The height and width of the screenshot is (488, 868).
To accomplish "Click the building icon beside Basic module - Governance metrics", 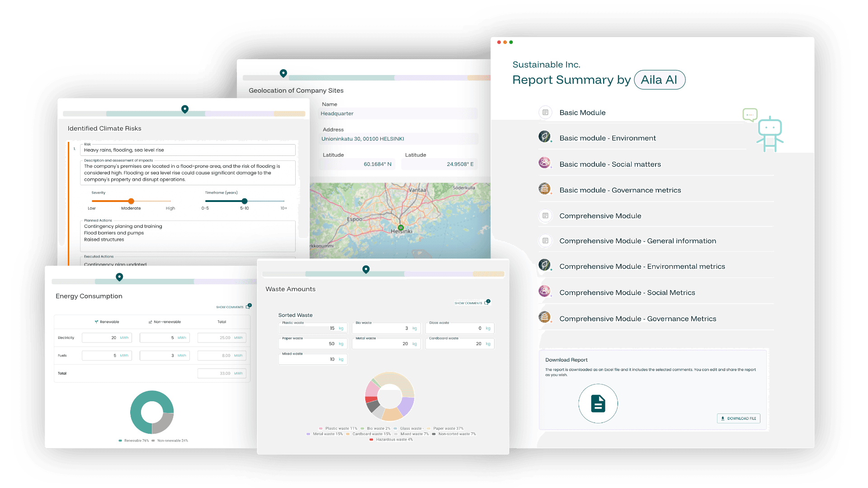I will tap(545, 189).
